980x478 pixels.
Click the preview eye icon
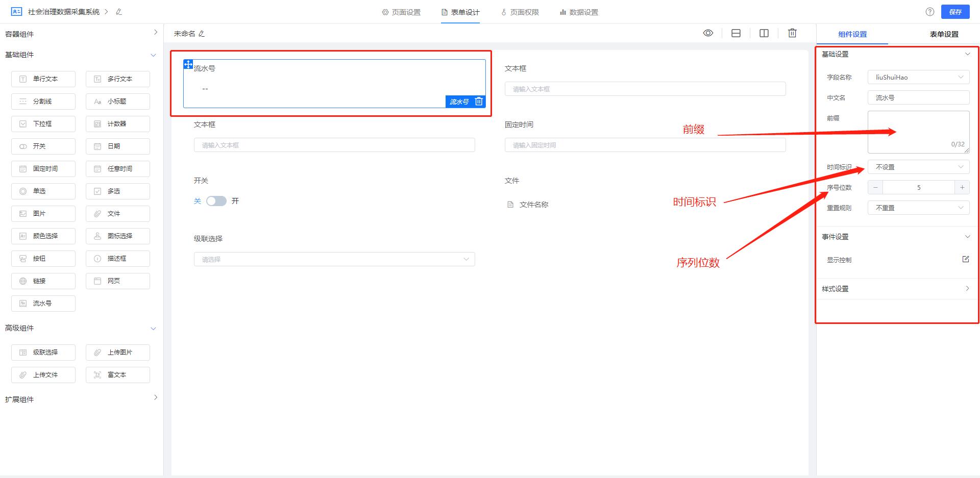point(708,33)
